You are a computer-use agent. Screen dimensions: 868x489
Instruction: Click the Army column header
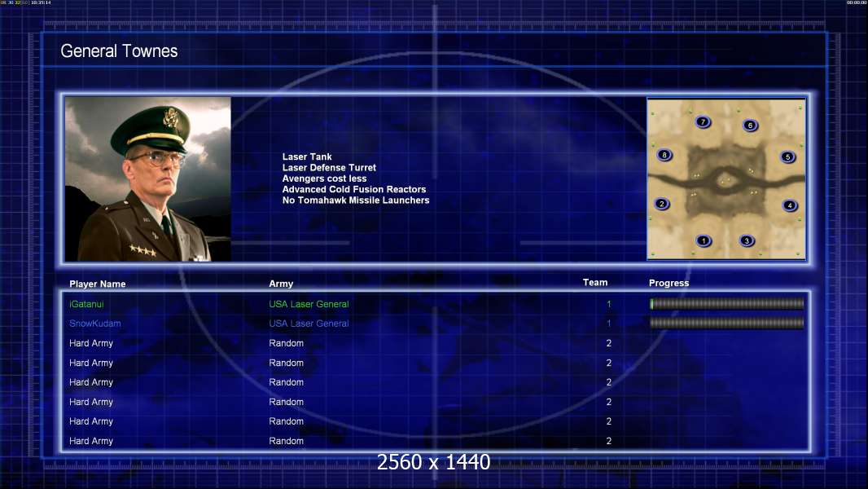[x=281, y=284]
